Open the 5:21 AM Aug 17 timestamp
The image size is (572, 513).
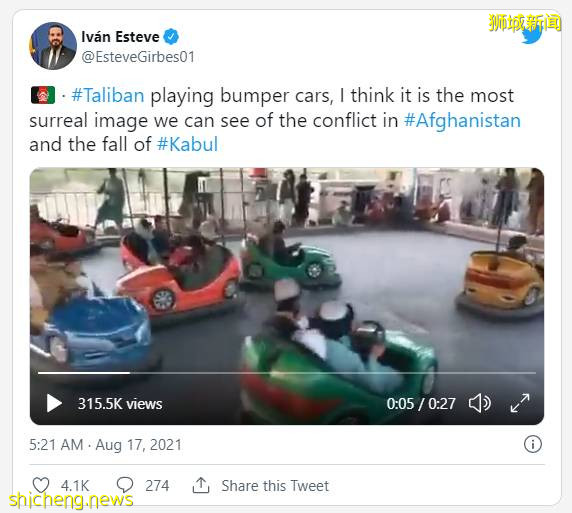[105, 445]
